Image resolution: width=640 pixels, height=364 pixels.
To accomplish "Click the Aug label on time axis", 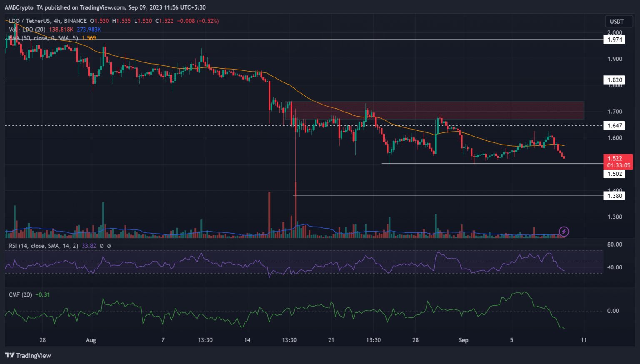I will tap(91, 340).
